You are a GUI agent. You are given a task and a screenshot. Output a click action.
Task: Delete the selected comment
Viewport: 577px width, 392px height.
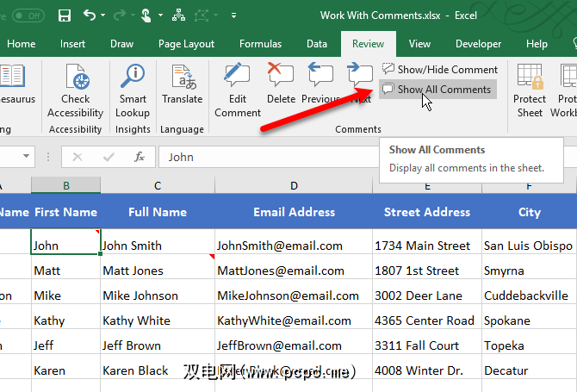(281, 84)
